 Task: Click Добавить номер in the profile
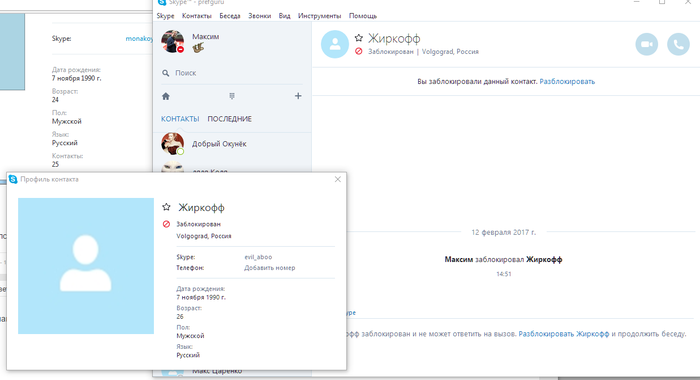click(x=269, y=267)
